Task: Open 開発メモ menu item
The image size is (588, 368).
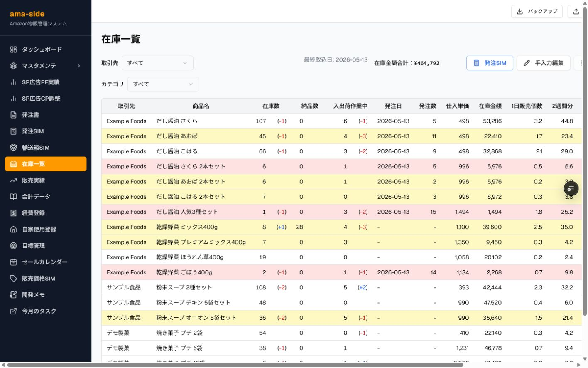Action: pyautogui.click(x=46, y=295)
